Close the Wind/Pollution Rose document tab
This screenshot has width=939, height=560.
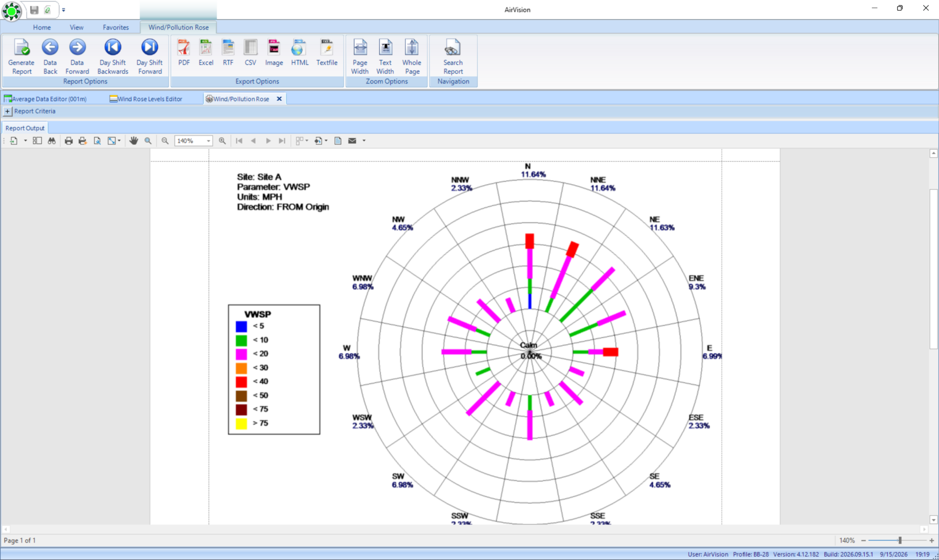click(279, 99)
